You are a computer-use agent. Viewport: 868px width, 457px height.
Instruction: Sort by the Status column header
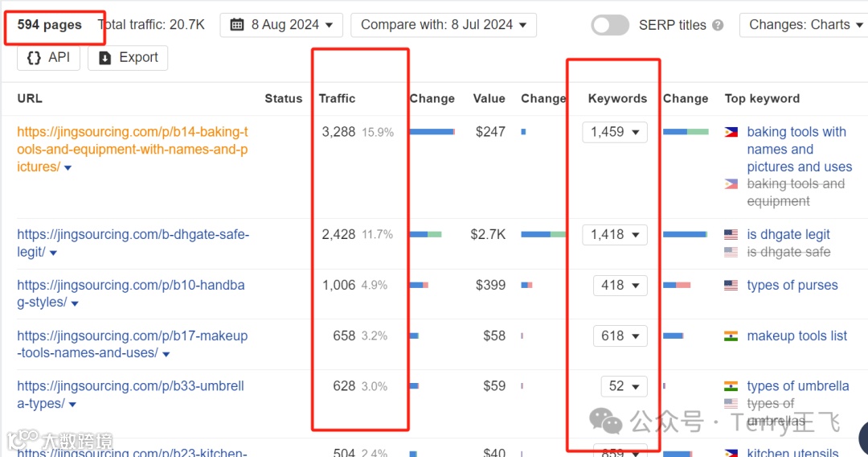284,99
